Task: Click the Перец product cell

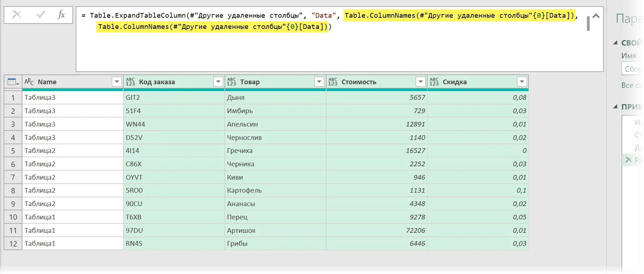Action: coord(275,217)
